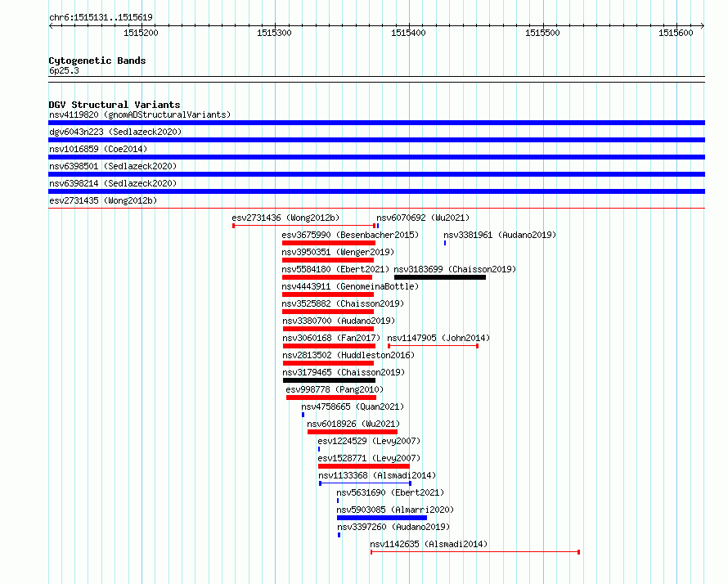Open esv2731435 (Wong2012b) variant
Viewport: 728px width, 584px height.
[103, 200]
